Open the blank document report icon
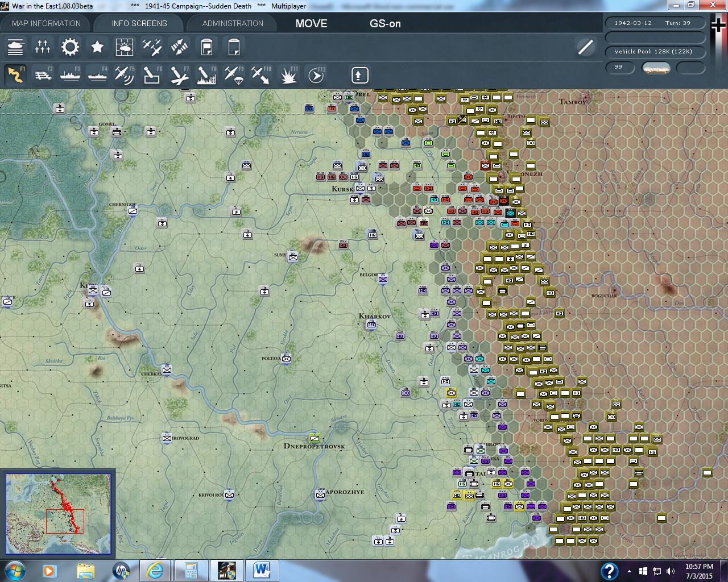This screenshot has height=582, width=728. (234, 47)
